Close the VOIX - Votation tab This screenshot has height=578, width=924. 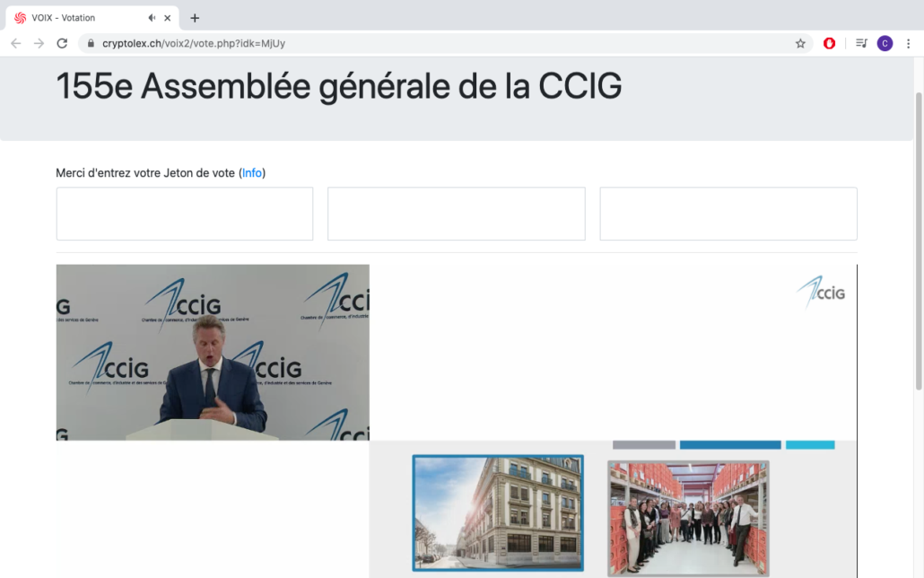(x=168, y=18)
